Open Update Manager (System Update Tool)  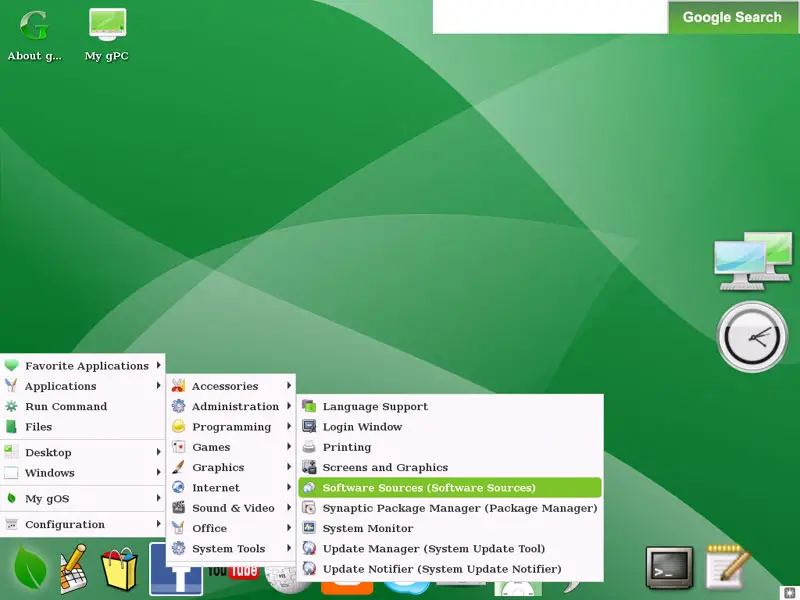450,548
